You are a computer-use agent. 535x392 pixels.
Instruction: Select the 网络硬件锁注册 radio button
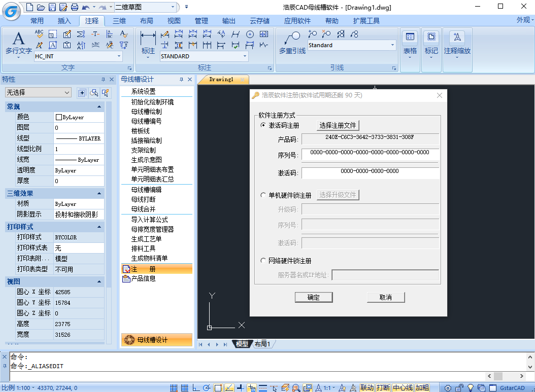(x=263, y=261)
